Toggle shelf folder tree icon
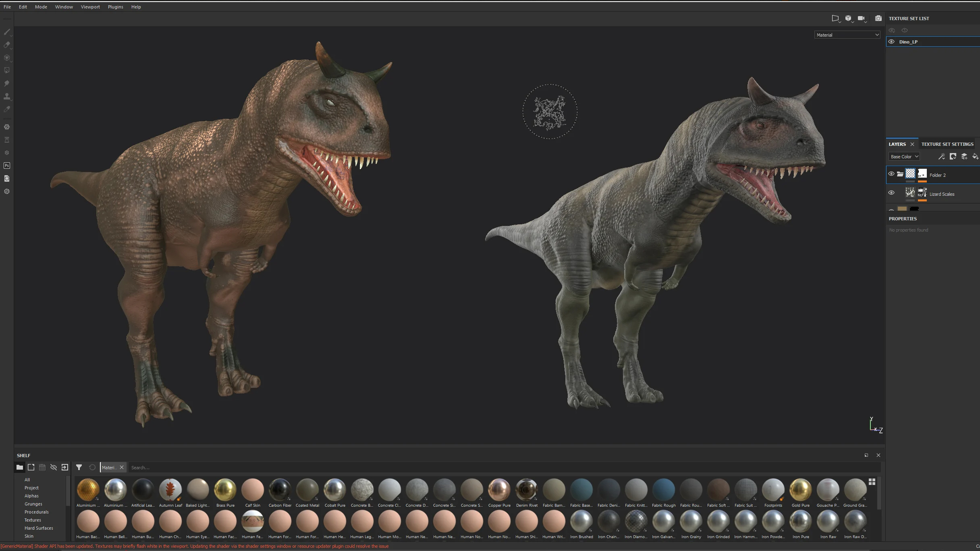Screen dimensions: 980x551 (20, 467)
